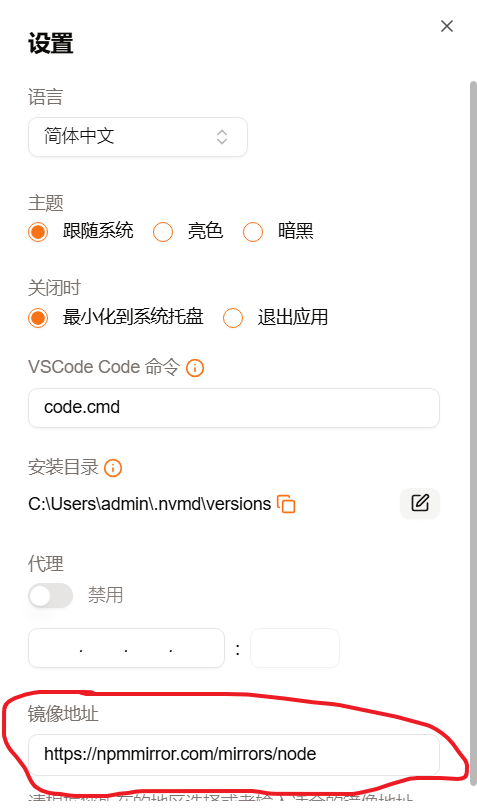477x811 pixels.
Task: Click the mirror address URL field
Action: 234,754
